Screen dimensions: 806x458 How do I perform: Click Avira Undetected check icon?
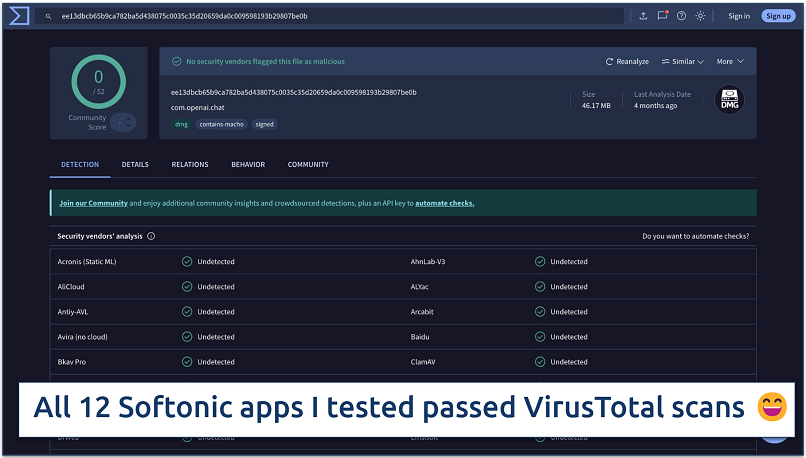coord(187,337)
